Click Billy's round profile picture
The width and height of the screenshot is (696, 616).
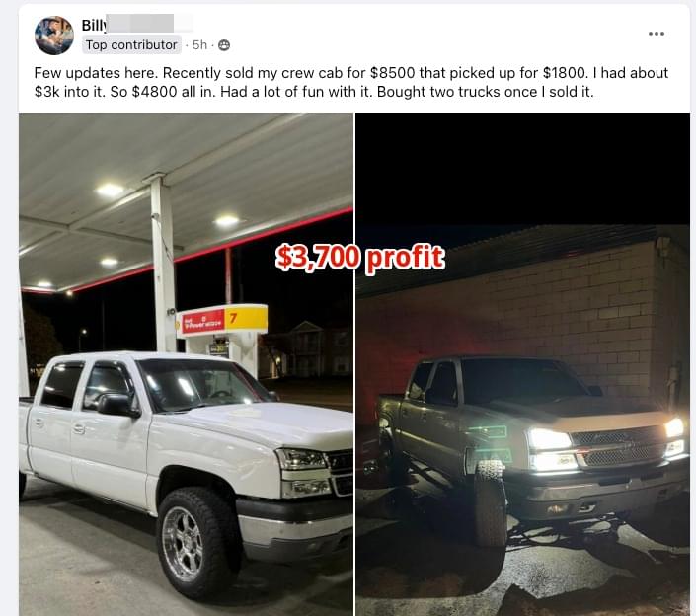click(x=54, y=36)
